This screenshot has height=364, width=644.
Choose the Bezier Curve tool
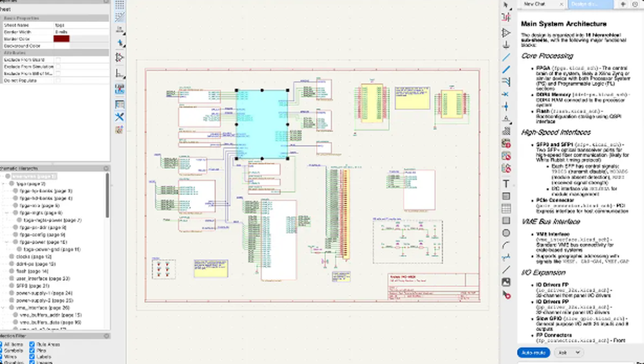pyautogui.click(x=506, y=258)
